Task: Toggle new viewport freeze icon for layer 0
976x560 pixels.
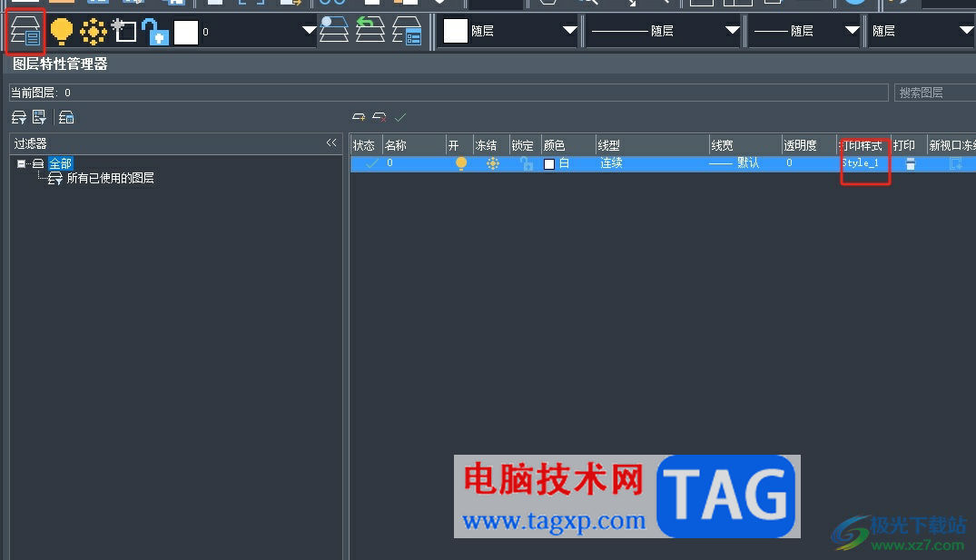Action: point(955,163)
